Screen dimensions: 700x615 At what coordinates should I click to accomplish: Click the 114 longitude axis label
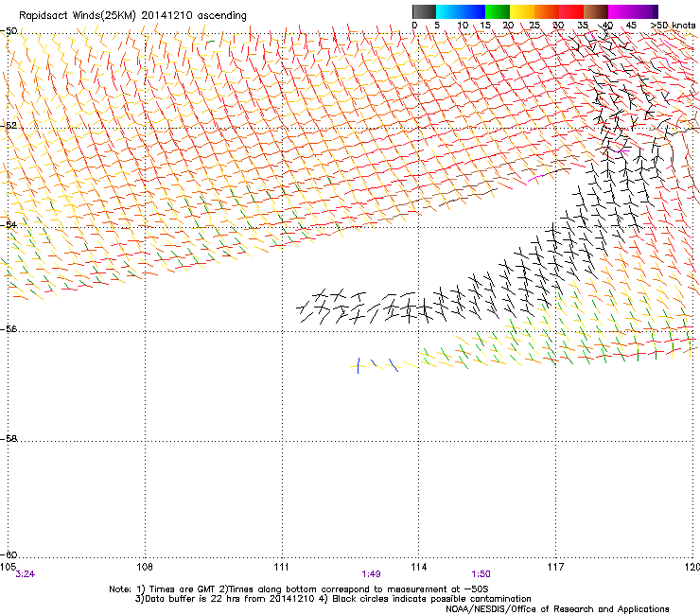419,567
